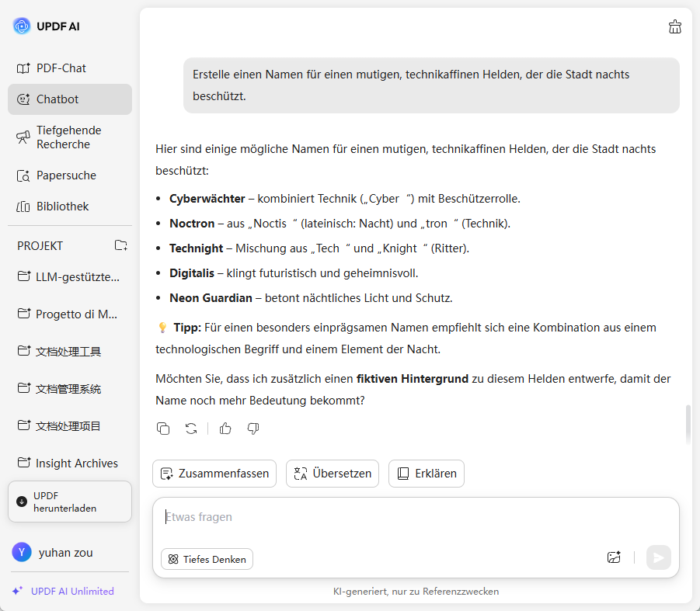Click the clear chat broom icon

pos(674,27)
